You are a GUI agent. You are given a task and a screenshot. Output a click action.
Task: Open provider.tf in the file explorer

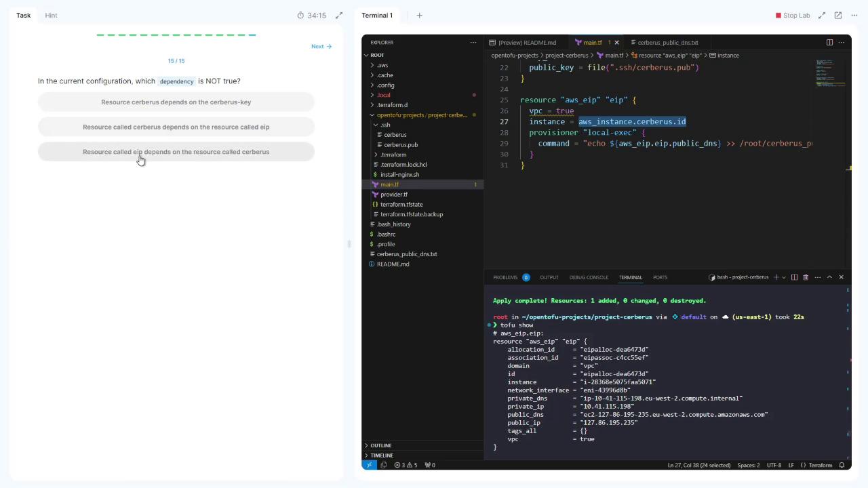[394, 195]
